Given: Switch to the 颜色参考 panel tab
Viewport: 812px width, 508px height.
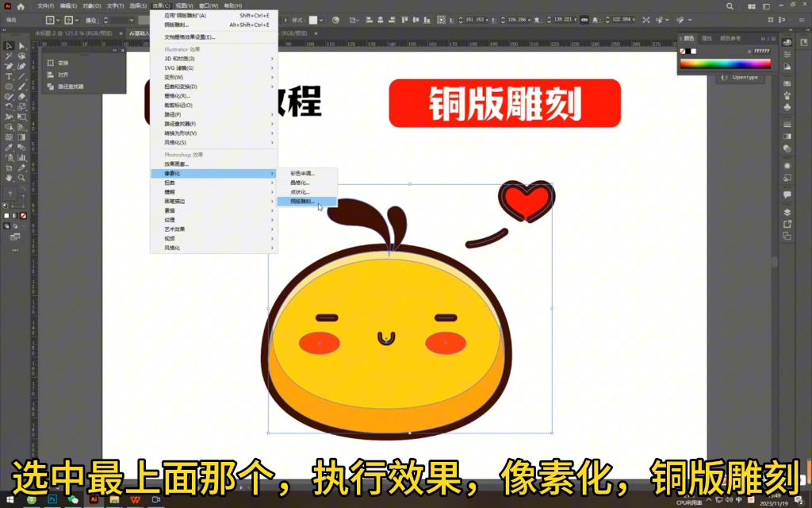Looking at the screenshot, I should 730,37.
